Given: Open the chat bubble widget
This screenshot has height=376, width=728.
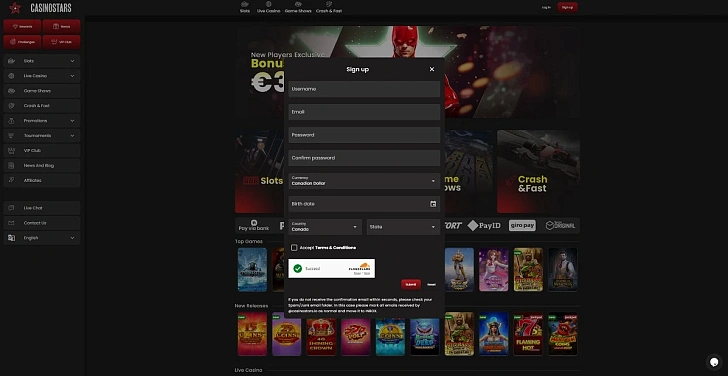Looking at the screenshot, I should (714, 362).
